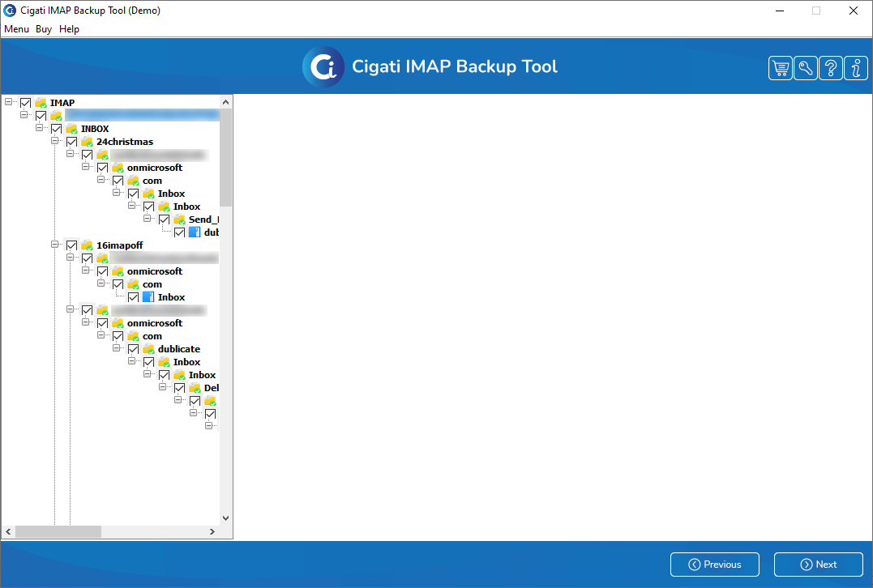Collapse the 16imapoff tree node
The width and height of the screenshot is (873, 588).
click(54, 245)
